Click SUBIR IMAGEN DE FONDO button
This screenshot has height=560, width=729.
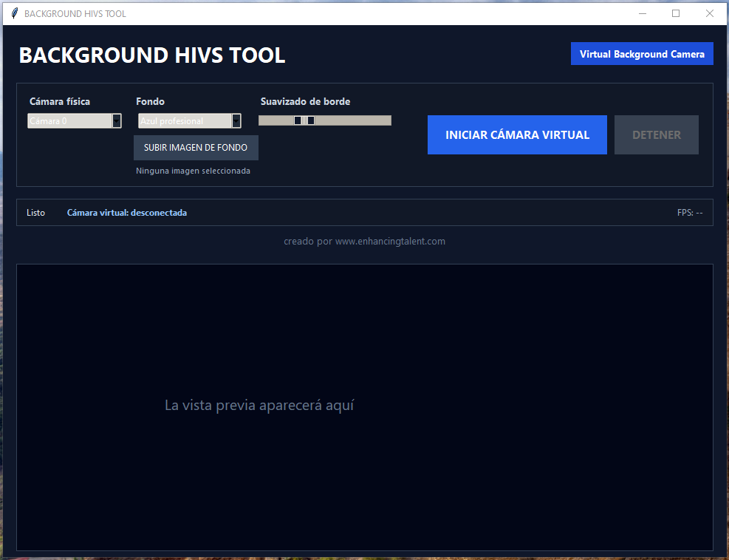point(196,148)
